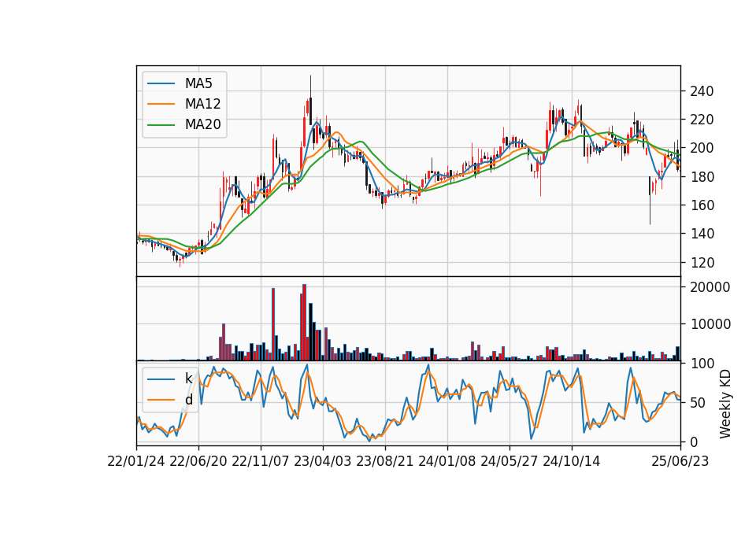Click the blue MA5 legend line
This screenshot has width=756, height=543.
click(x=161, y=83)
